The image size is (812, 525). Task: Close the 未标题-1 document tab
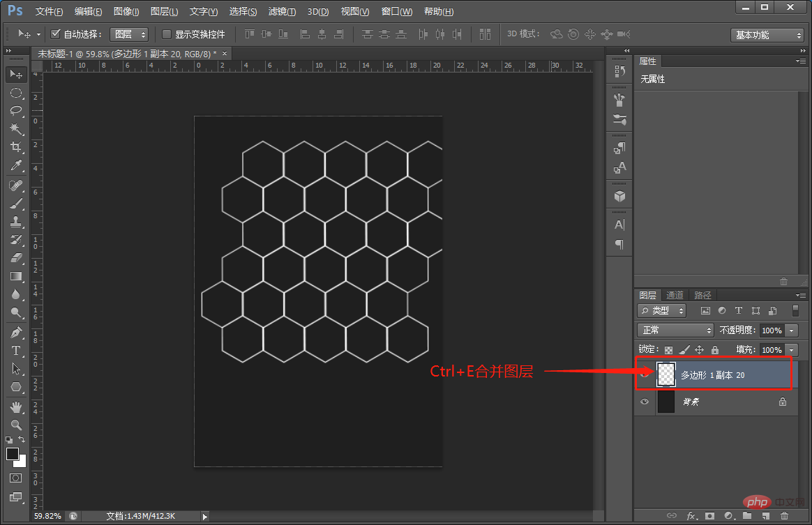[225, 53]
